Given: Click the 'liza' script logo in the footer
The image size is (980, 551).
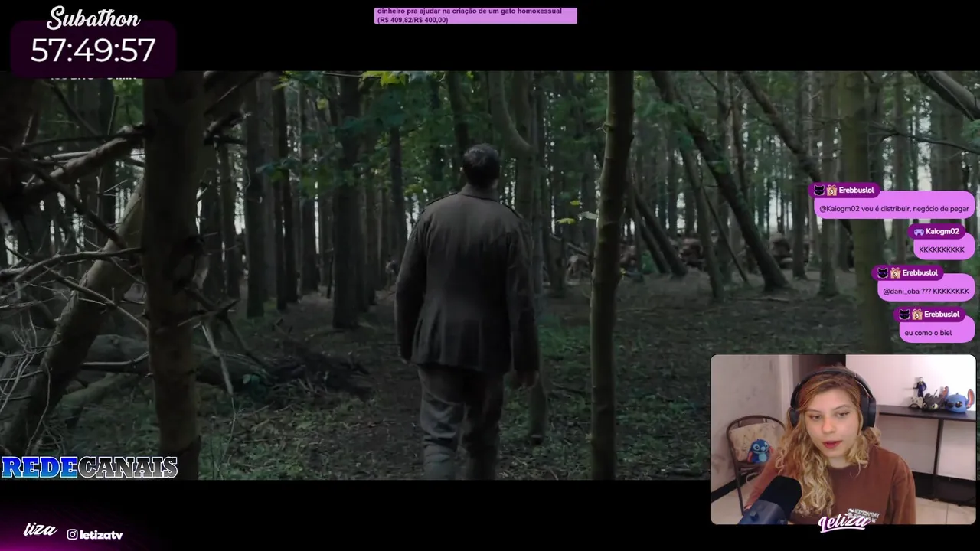Looking at the screenshot, I should pos(41,530).
